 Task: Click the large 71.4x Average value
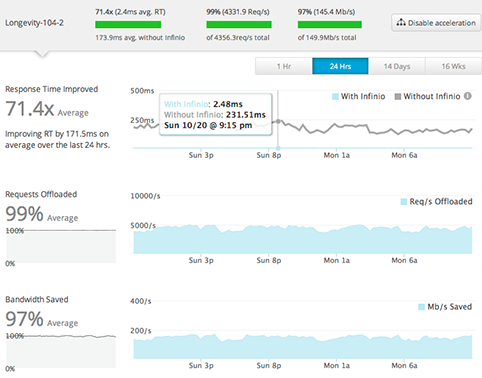click(x=47, y=109)
